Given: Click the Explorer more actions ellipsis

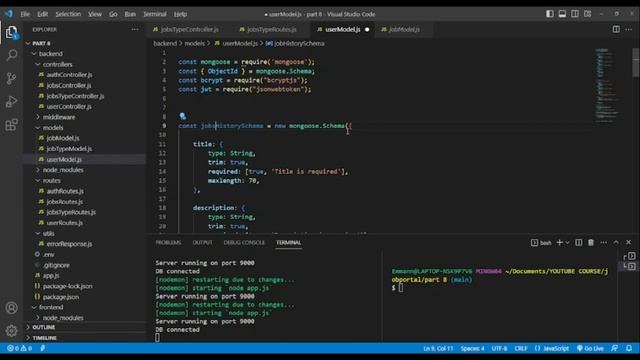Looking at the screenshot, I should (x=135, y=29).
